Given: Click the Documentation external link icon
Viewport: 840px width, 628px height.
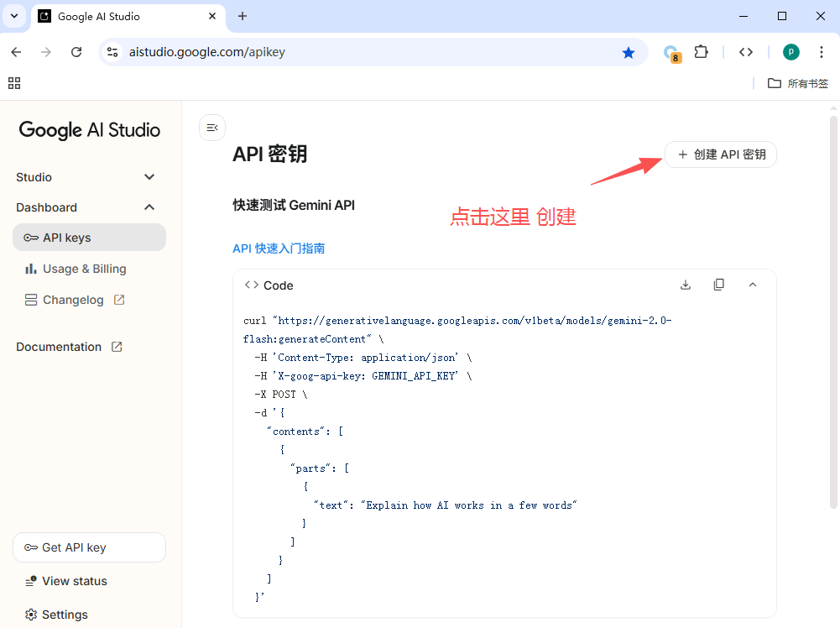Looking at the screenshot, I should click(117, 347).
